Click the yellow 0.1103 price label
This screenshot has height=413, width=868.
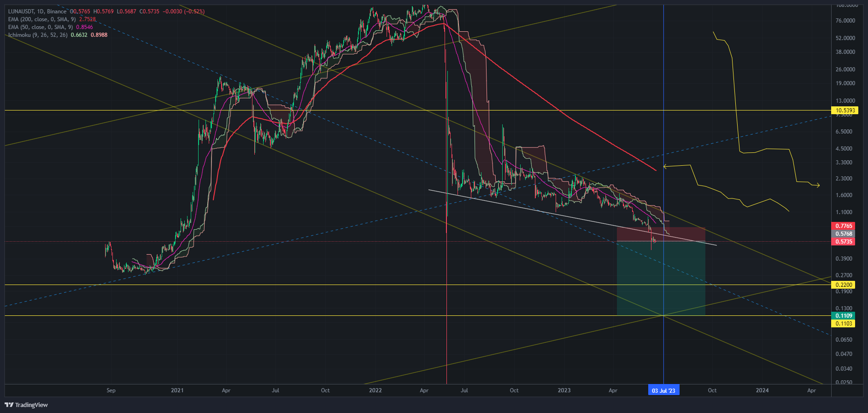[843, 324]
